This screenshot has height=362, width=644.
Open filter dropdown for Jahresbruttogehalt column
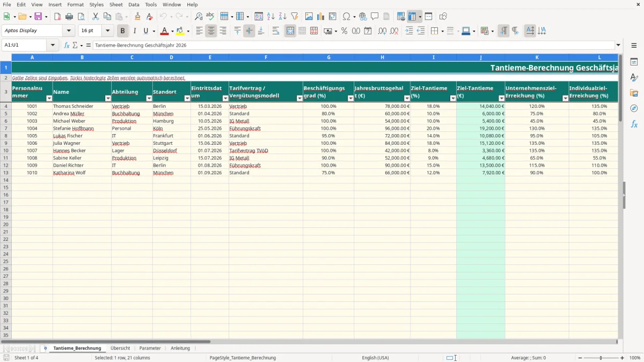click(x=407, y=98)
